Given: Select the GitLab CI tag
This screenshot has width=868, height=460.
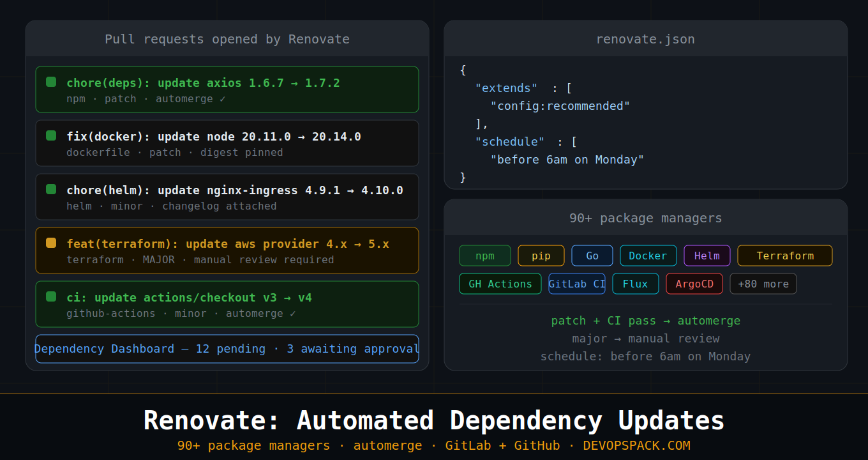Looking at the screenshot, I should click(x=577, y=284).
